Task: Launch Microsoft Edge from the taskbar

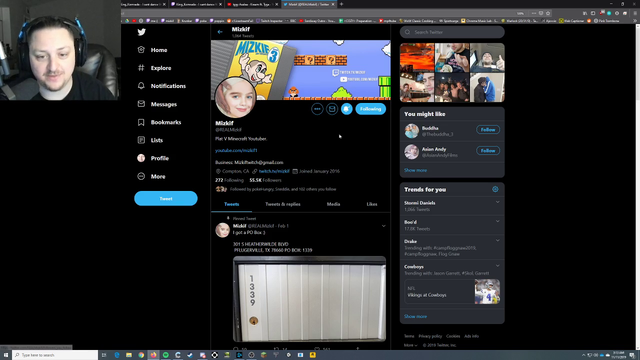Action: [x=117, y=355]
